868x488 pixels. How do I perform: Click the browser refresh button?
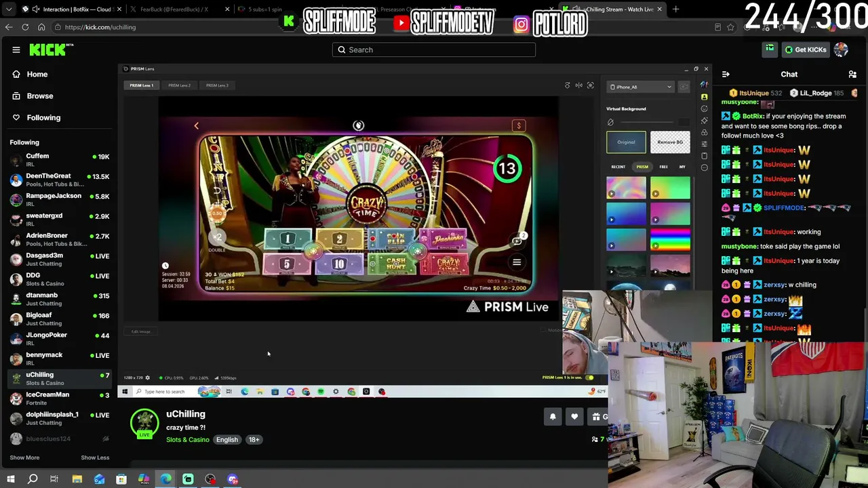(25, 27)
